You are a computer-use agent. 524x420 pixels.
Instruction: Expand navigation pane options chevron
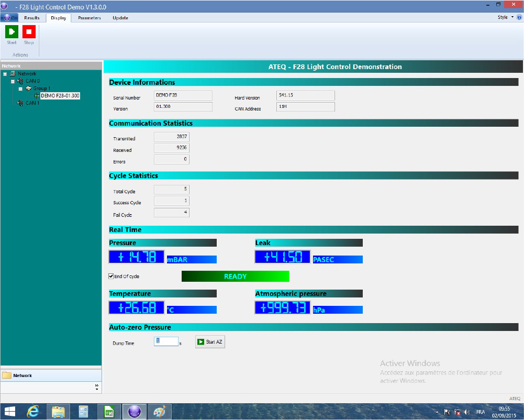tap(96, 387)
